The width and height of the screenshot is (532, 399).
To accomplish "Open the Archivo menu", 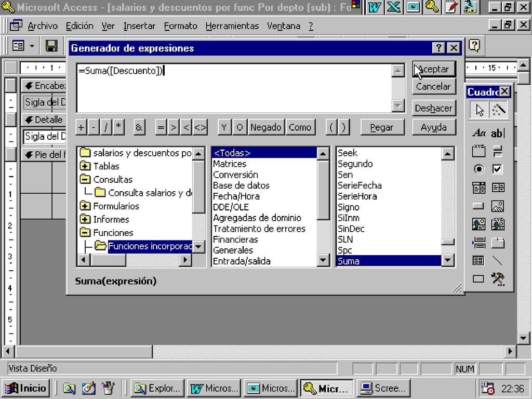I will point(43,26).
